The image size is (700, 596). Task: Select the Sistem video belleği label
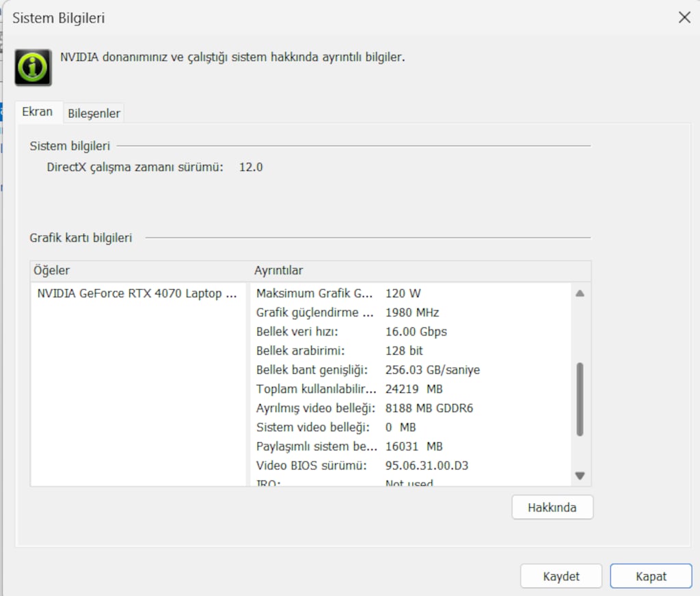312,427
